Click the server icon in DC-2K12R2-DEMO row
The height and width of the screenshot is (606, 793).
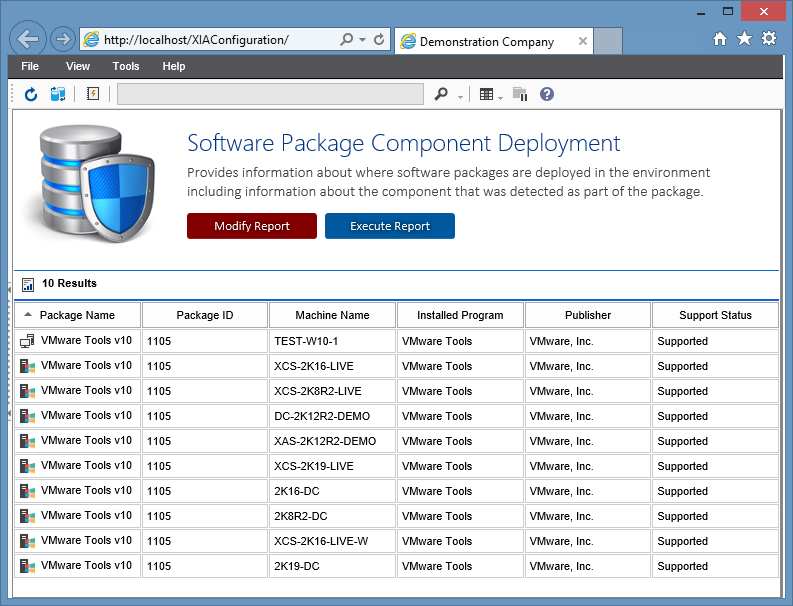pyautogui.click(x=27, y=416)
